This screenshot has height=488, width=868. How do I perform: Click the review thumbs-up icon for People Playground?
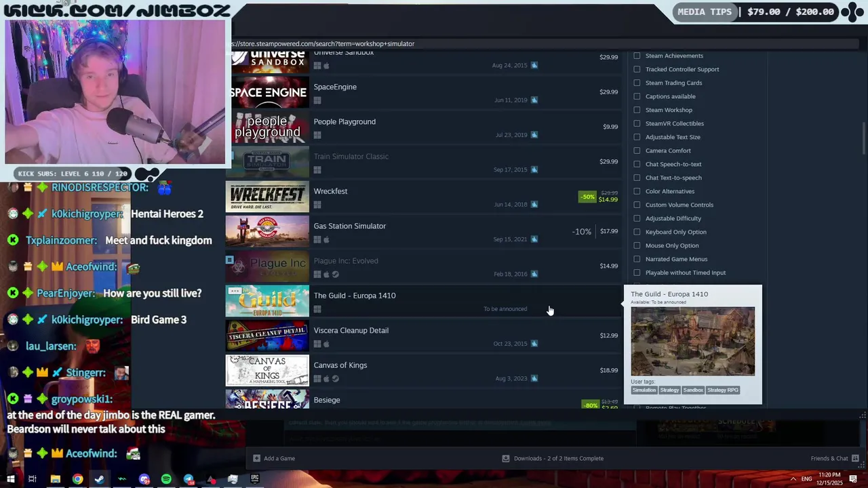click(x=534, y=135)
